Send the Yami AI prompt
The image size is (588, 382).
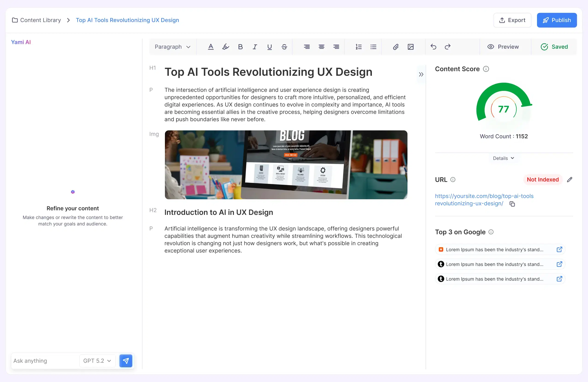(x=126, y=361)
